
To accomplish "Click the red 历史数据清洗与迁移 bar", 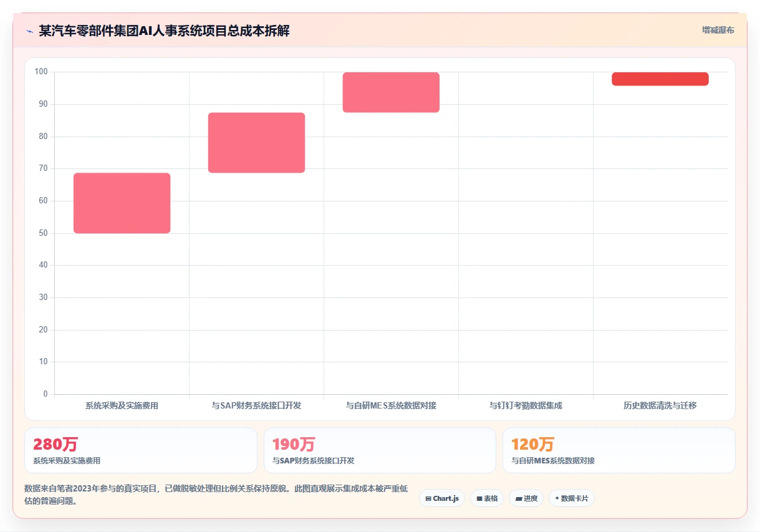I will click(x=660, y=79).
